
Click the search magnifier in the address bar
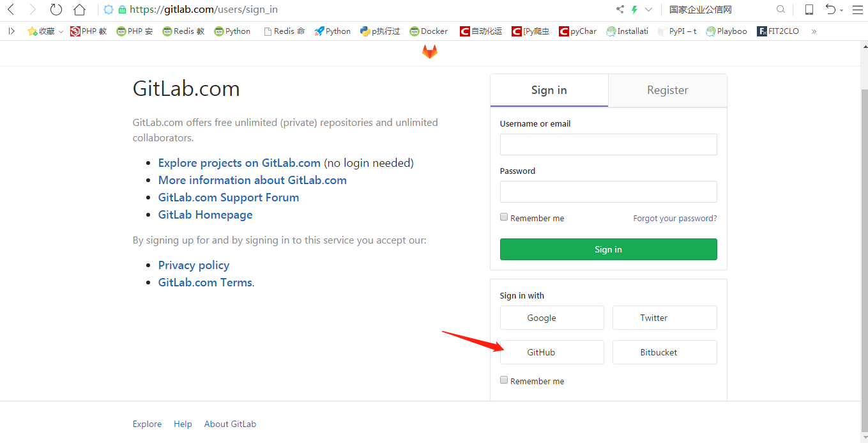pyautogui.click(x=780, y=9)
